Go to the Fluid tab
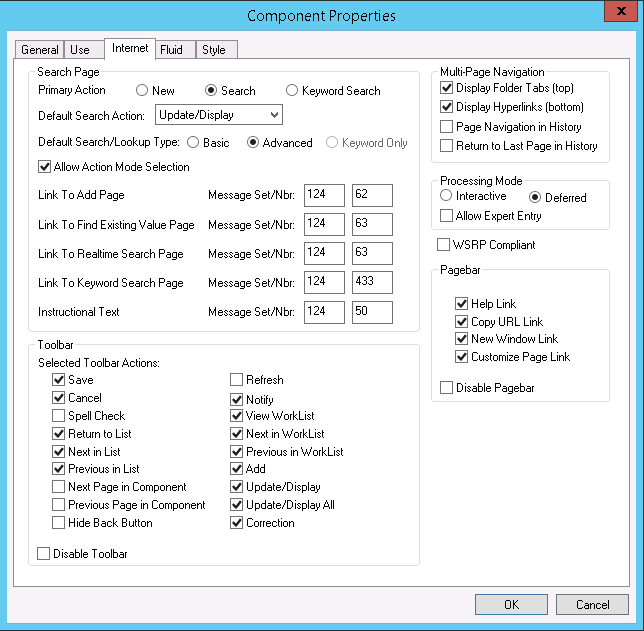Viewport: 644px width, 631px height. [x=175, y=50]
